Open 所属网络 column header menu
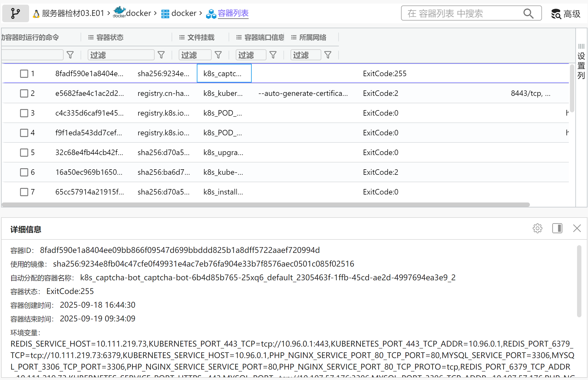 coord(294,37)
